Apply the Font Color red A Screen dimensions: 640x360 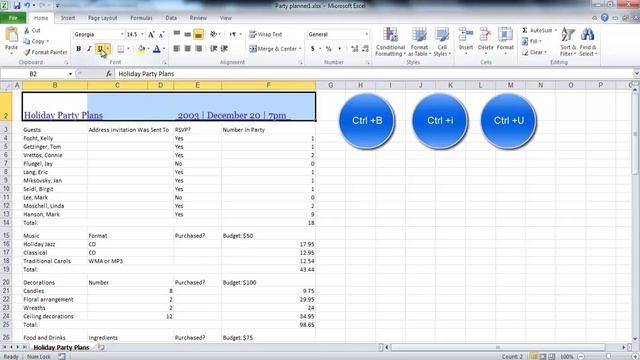click(157, 49)
